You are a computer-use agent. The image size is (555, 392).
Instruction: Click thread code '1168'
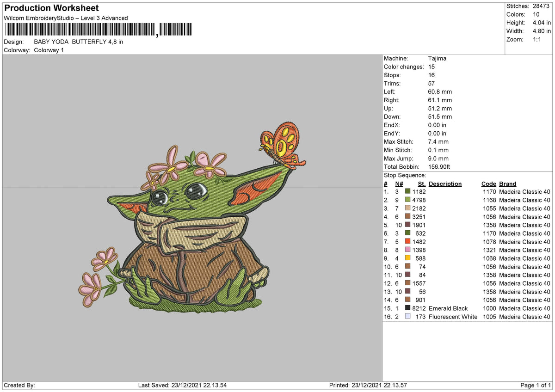coord(489,200)
